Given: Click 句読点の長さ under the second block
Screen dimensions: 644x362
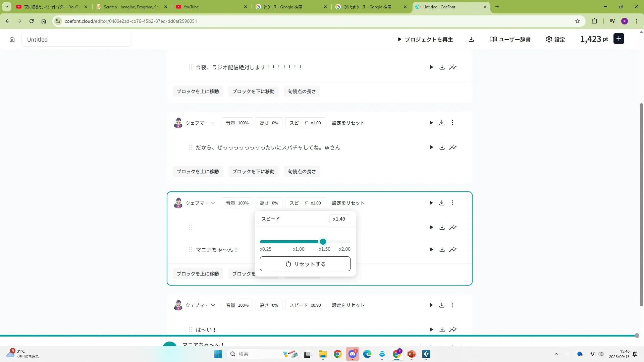Looking at the screenshot, I should click(x=302, y=172).
